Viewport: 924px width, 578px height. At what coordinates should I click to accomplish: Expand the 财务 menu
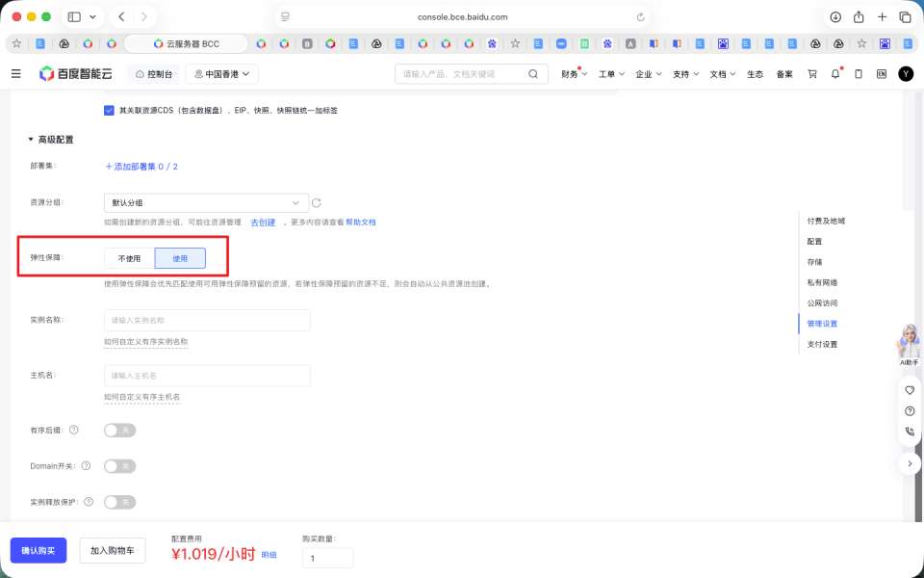click(574, 74)
